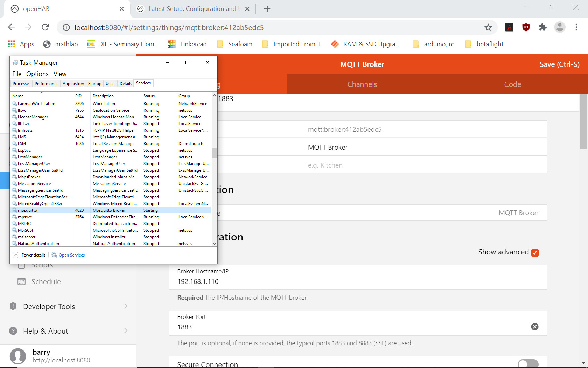Open the Performance tab in Task Manager
The height and width of the screenshot is (368, 588).
[x=47, y=84]
